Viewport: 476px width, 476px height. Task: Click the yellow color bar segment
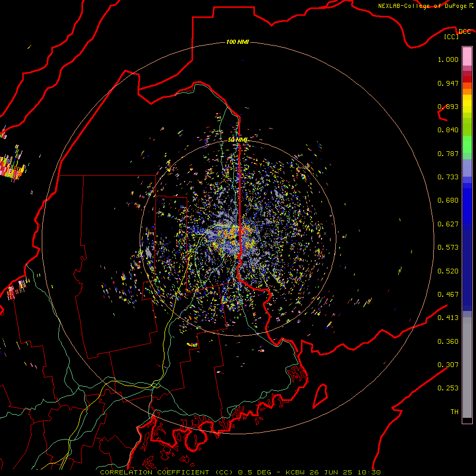[467, 104]
